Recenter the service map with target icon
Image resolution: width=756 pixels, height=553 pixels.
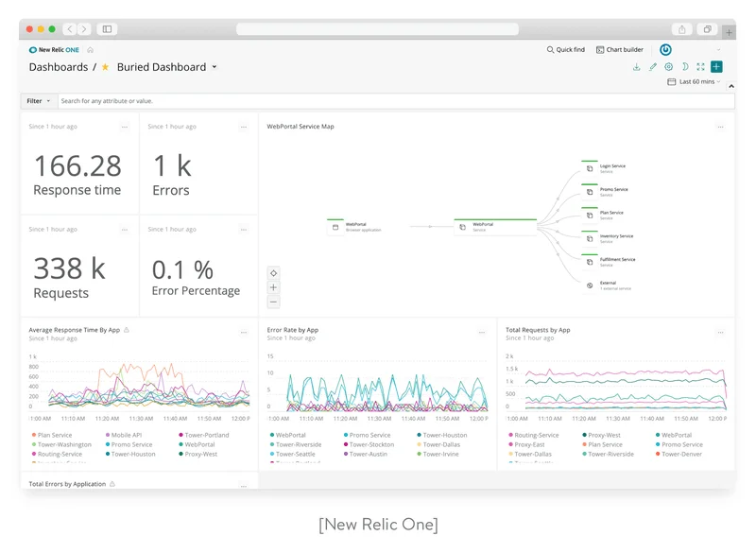tap(274, 272)
